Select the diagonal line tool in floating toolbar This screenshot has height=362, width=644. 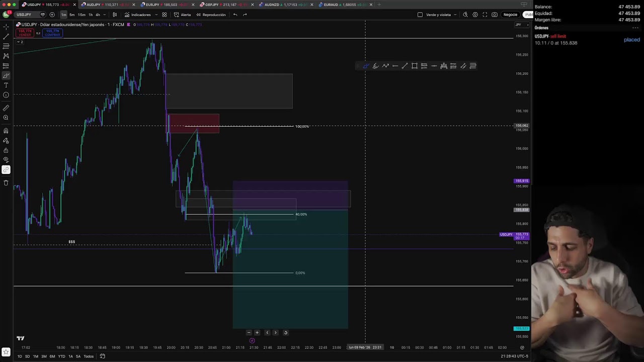[x=405, y=66]
